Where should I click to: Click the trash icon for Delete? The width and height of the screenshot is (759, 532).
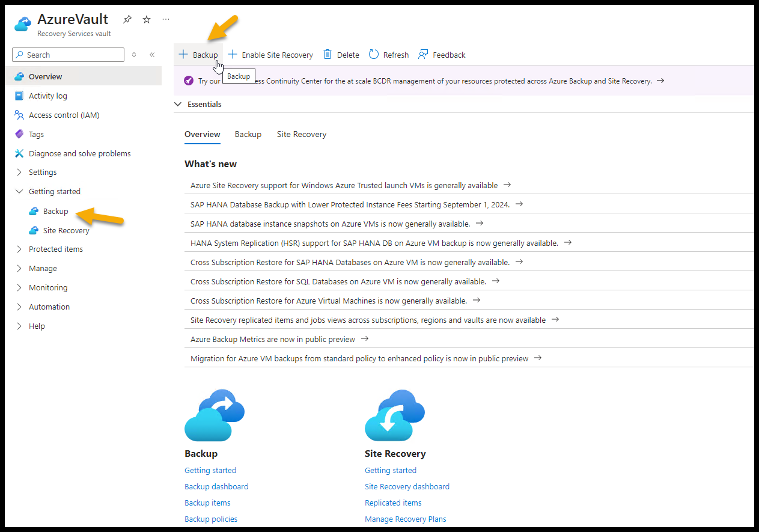[x=328, y=54]
